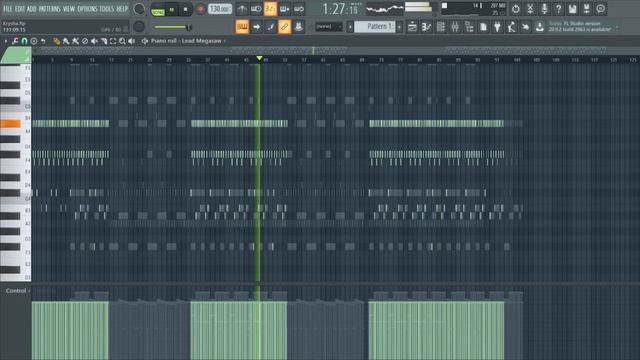Click the 130 tempo field
The height and width of the screenshot is (360, 640).
(x=220, y=9)
